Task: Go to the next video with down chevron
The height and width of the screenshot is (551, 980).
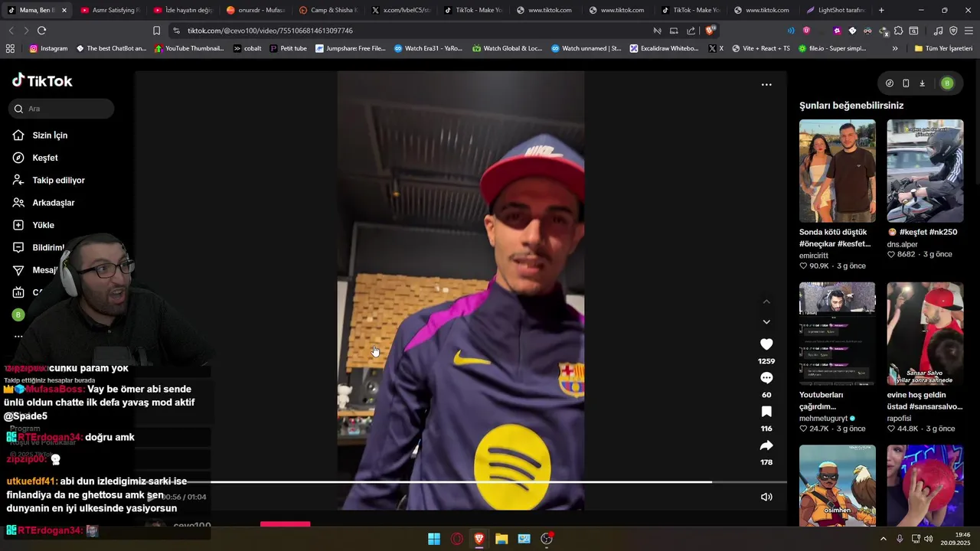Action: pos(766,322)
